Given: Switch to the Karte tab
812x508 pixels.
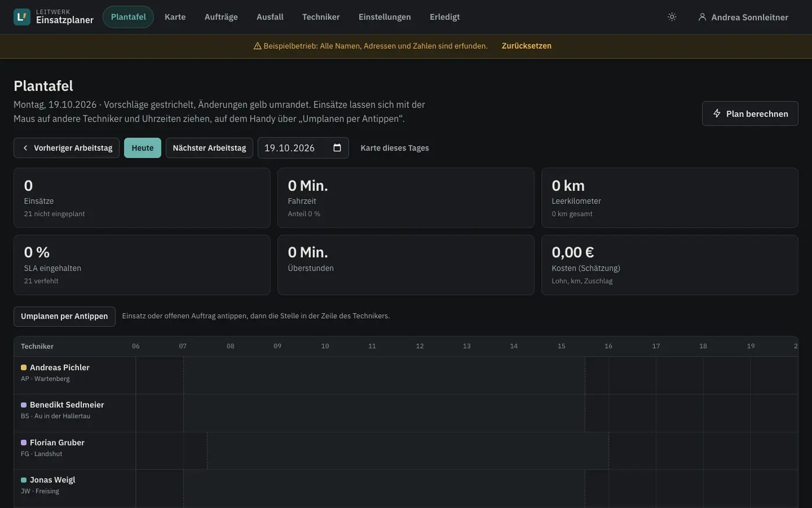Looking at the screenshot, I should [x=175, y=17].
